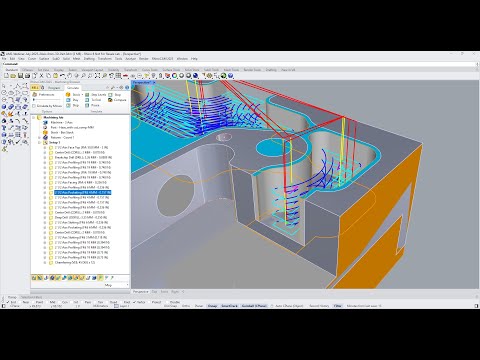
Task: Select the Stock - Box Stock tree item
Action: coord(62,132)
